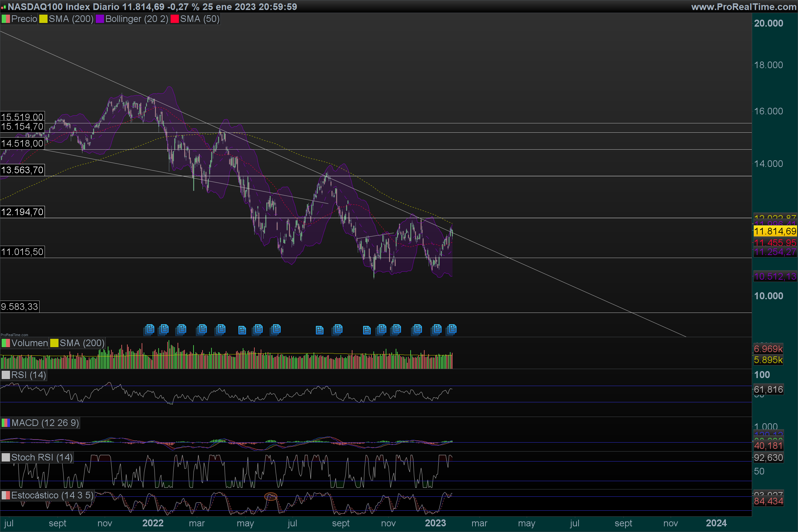Click single-page news icon near May 2022
The image size is (798, 532).
point(242,330)
